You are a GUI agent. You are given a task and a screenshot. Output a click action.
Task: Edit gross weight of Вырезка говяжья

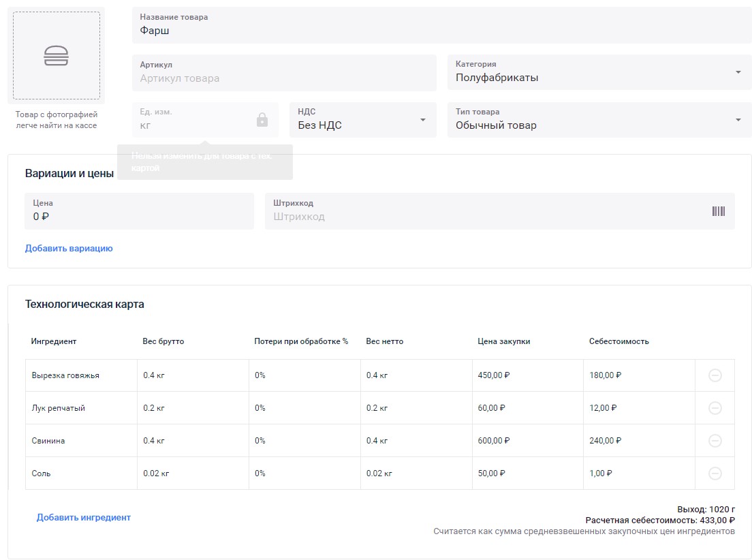(193, 375)
